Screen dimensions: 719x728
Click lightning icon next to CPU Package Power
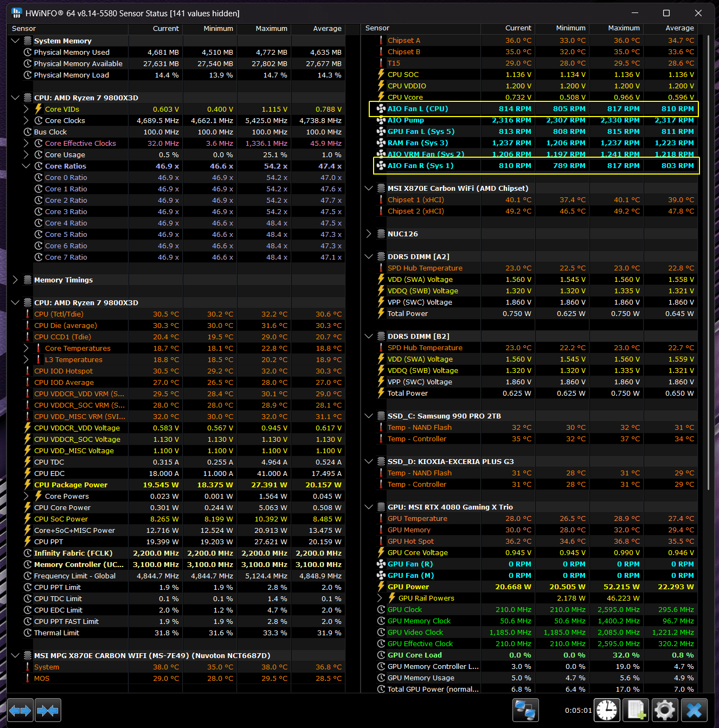point(28,485)
